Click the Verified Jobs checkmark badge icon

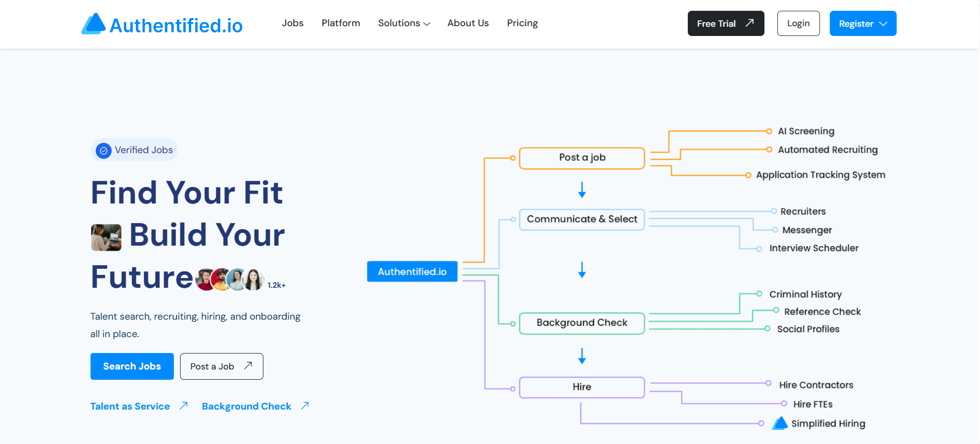(x=103, y=151)
